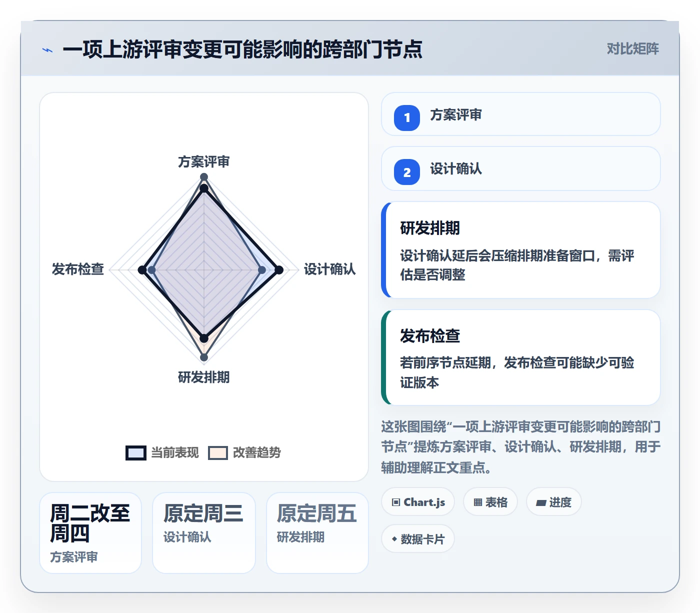
Task: Click the diamond icon in the 数据卡片 tag
Action: (x=394, y=539)
